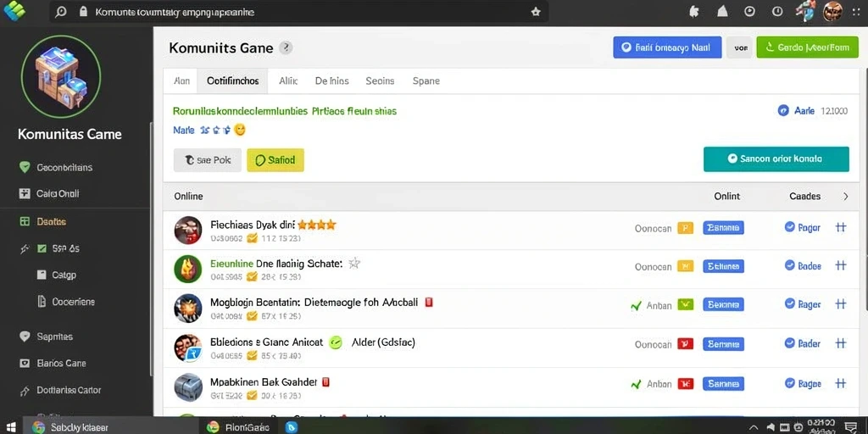Click the speech bubble icon beside Sepnites

(25, 336)
